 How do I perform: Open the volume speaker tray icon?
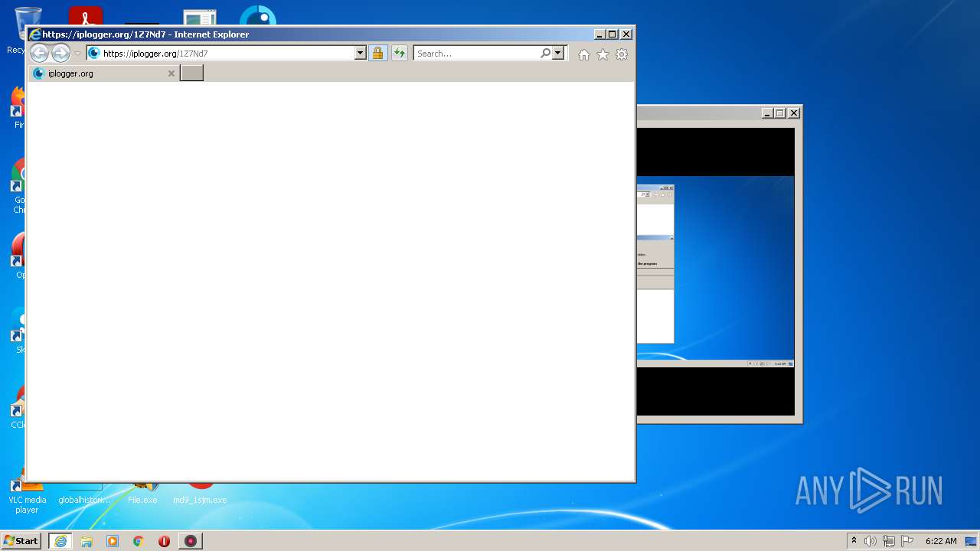[x=871, y=541]
